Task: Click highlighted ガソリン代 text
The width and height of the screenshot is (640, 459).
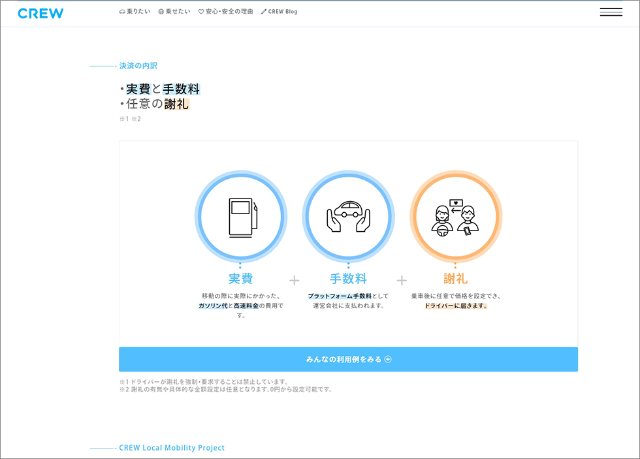Action: pyautogui.click(x=213, y=306)
